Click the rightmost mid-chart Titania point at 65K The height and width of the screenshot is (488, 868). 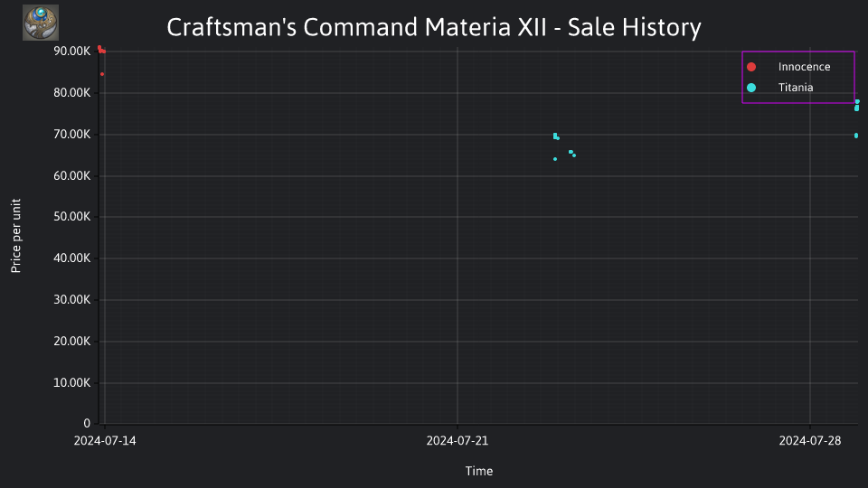coord(574,155)
